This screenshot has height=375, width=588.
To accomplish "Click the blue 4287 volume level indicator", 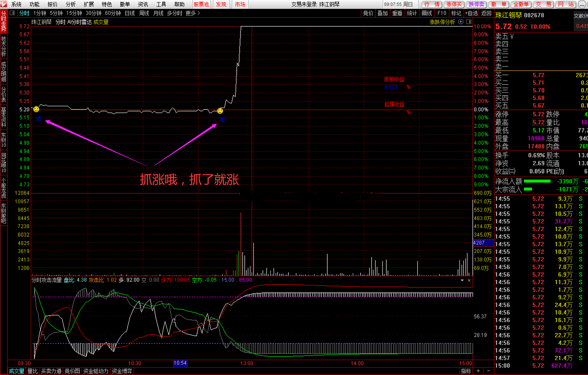I will tap(483, 243).
